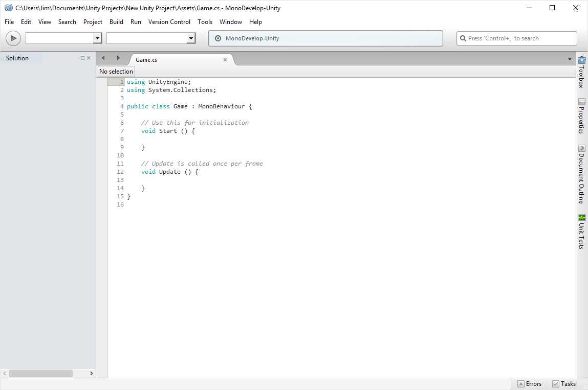This screenshot has width=588, height=390.
Task: Toggle the Tasks panel visibility
Action: pos(565,383)
